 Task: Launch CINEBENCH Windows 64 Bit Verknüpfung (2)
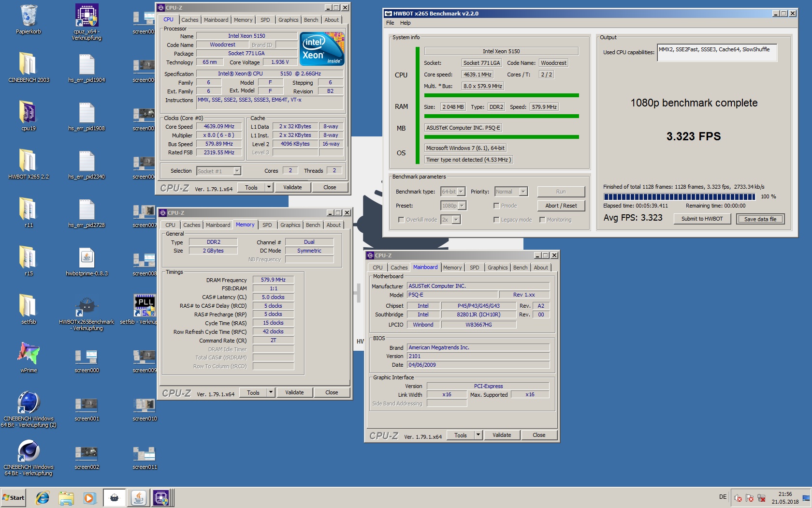pyautogui.click(x=29, y=409)
